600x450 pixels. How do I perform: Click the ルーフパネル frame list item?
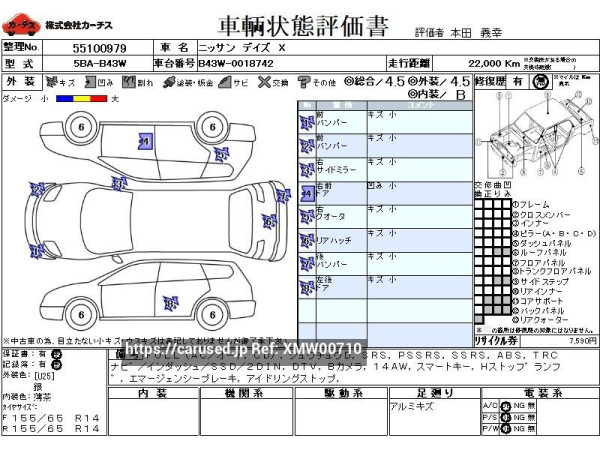pyautogui.click(x=540, y=253)
